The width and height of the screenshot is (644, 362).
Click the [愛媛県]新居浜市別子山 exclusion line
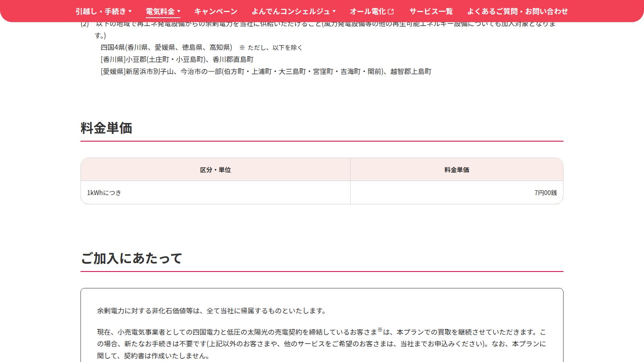coord(266,72)
